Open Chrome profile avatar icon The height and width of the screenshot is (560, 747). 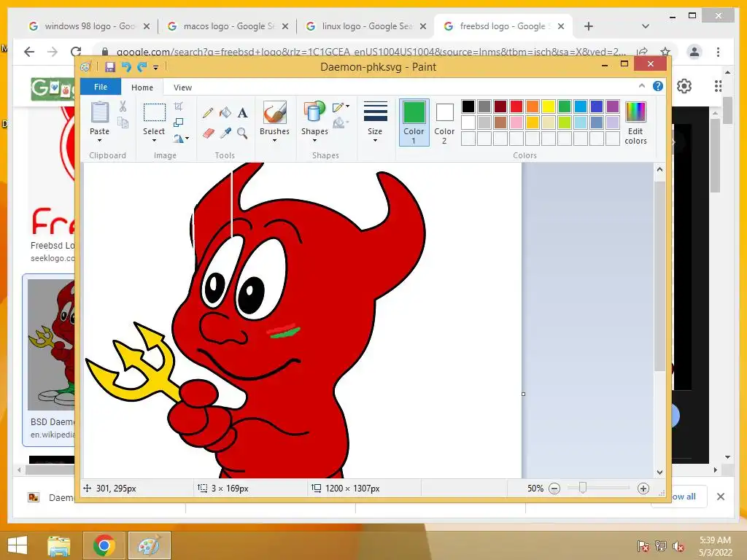pyautogui.click(x=694, y=52)
